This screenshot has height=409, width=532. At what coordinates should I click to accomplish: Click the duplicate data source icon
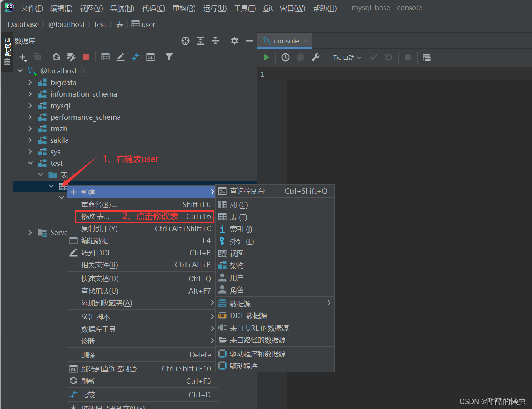tap(37, 57)
